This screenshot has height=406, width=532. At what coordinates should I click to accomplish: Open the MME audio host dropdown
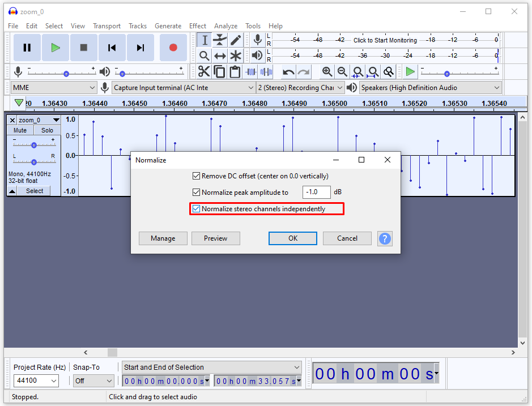(x=54, y=88)
